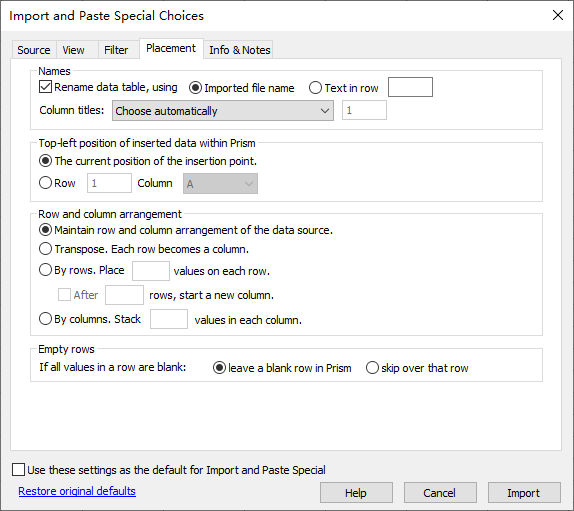Switch to the Source tab
The image size is (574, 511).
(34, 50)
